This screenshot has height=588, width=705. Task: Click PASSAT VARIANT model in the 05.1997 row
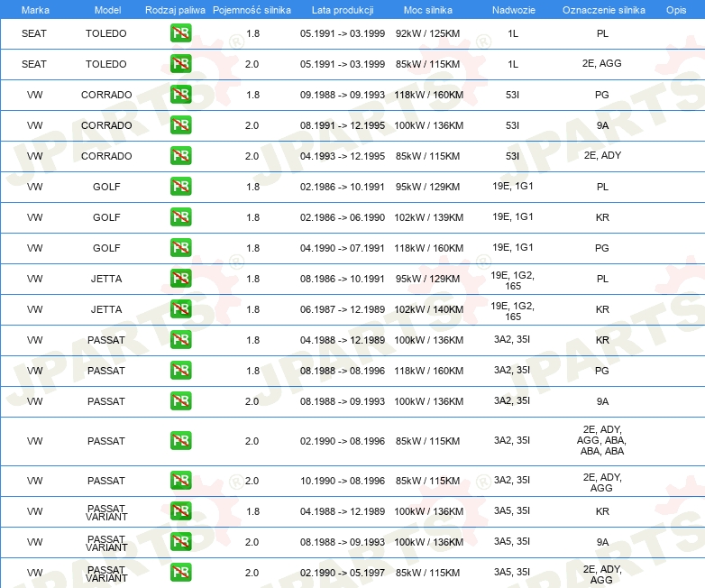click(x=106, y=574)
